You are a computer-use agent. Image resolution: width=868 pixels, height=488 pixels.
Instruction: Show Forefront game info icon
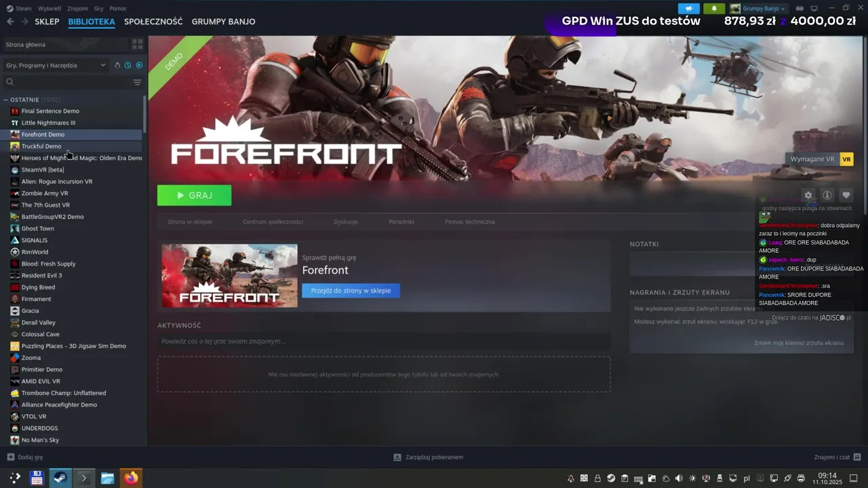(827, 195)
